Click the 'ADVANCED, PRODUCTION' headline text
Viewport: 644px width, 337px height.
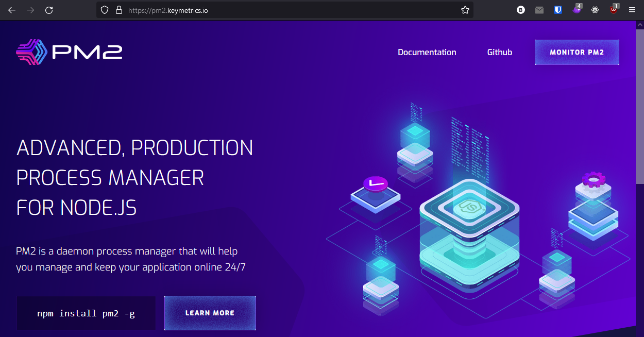tap(135, 148)
